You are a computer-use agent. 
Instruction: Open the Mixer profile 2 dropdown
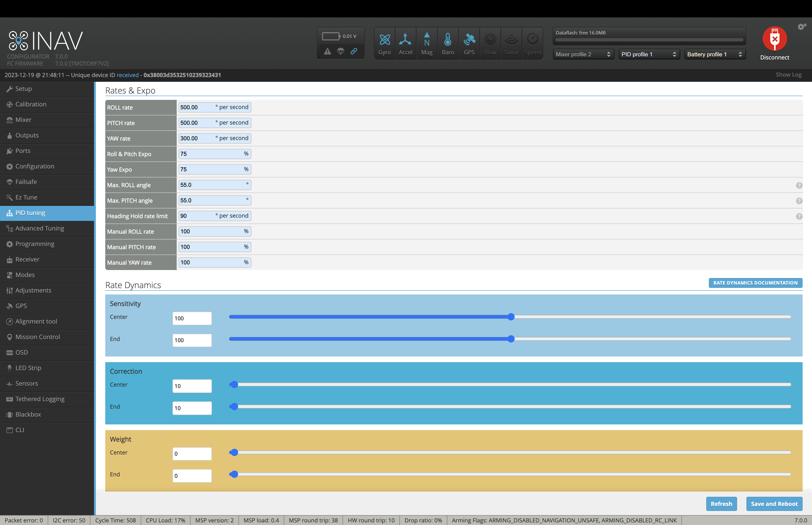click(x=583, y=55)
